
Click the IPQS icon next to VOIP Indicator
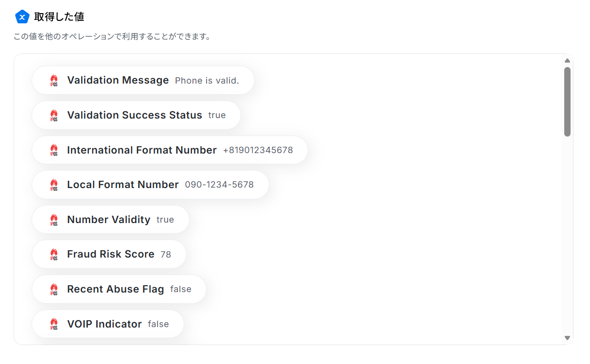[54, 324]
